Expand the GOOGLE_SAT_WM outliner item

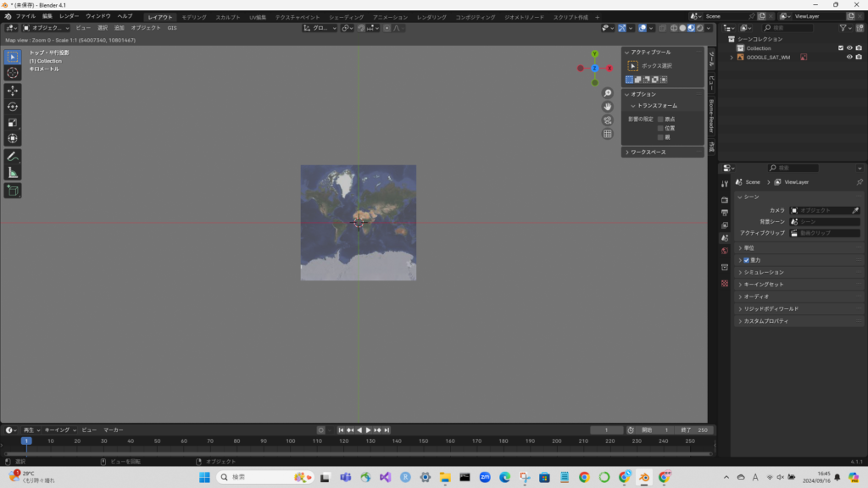pyautogui.click(x=731, y=58)
